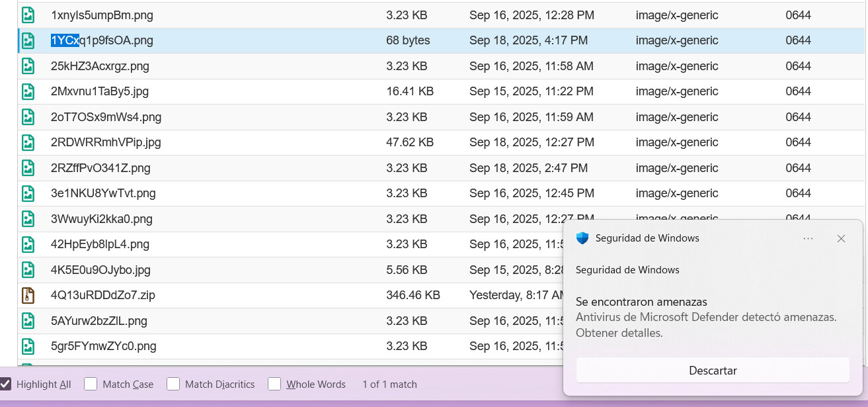Screen dimensions: 868x407
Task: Select the file 1YCxq1p9fsOA.png
Action: pos(102,40)
